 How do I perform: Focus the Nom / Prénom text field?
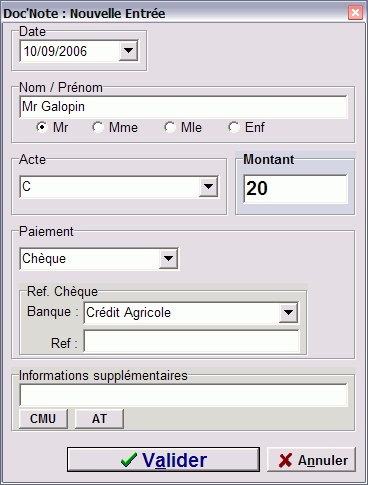[183, 107]
